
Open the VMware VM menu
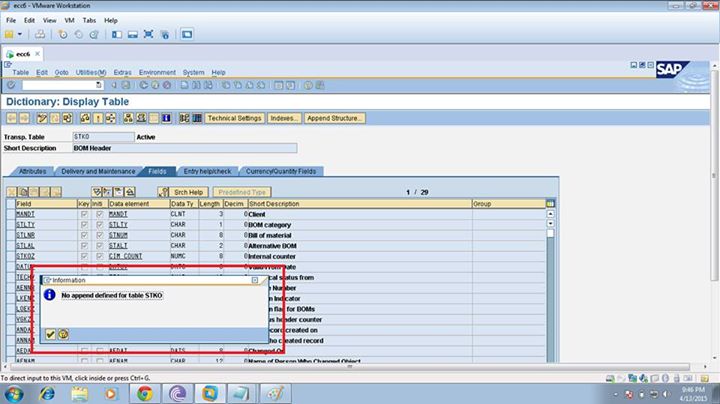(x=69, y=20)
